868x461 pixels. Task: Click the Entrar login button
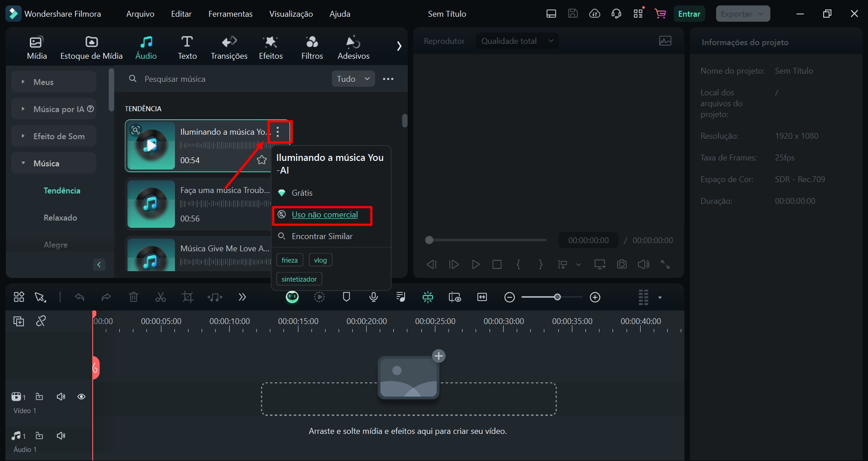(689, 14)
